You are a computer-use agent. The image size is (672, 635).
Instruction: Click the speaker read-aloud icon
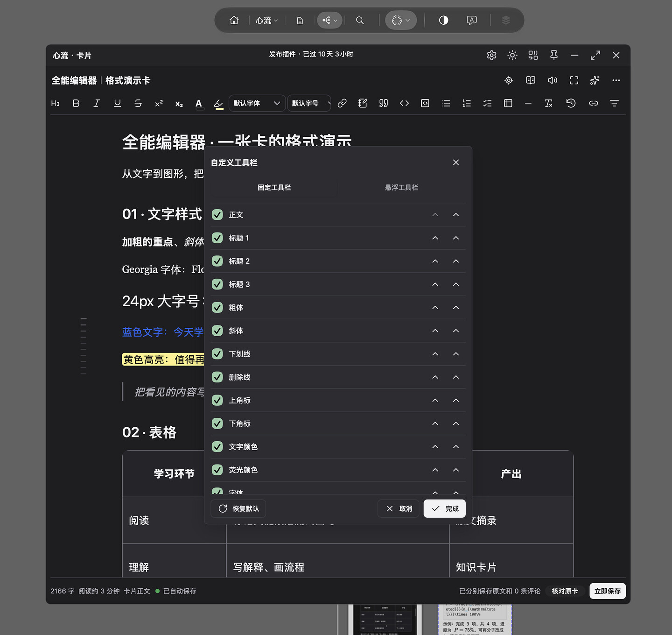553,80
